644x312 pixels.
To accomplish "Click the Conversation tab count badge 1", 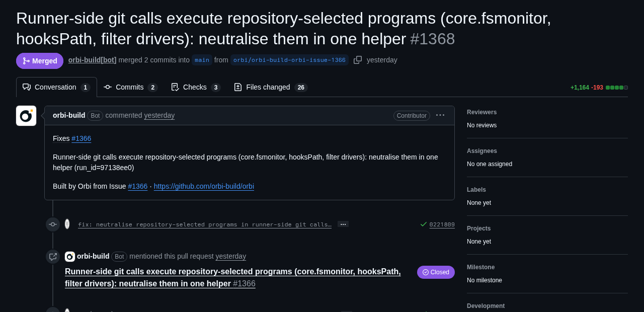I will tap(86, 88).
